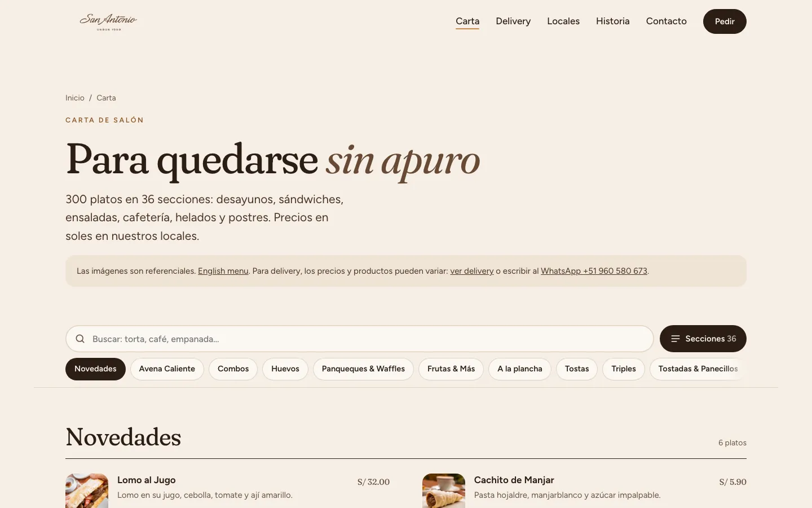Open Locales in the top navigation
Image resolution: width=812 pixels, height=508 pixels.
point(563,21)
